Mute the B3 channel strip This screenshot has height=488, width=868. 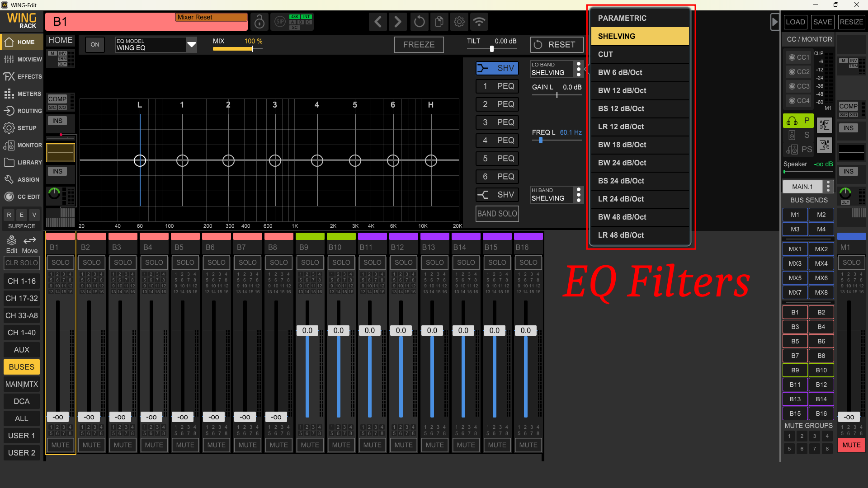point(123,445)
